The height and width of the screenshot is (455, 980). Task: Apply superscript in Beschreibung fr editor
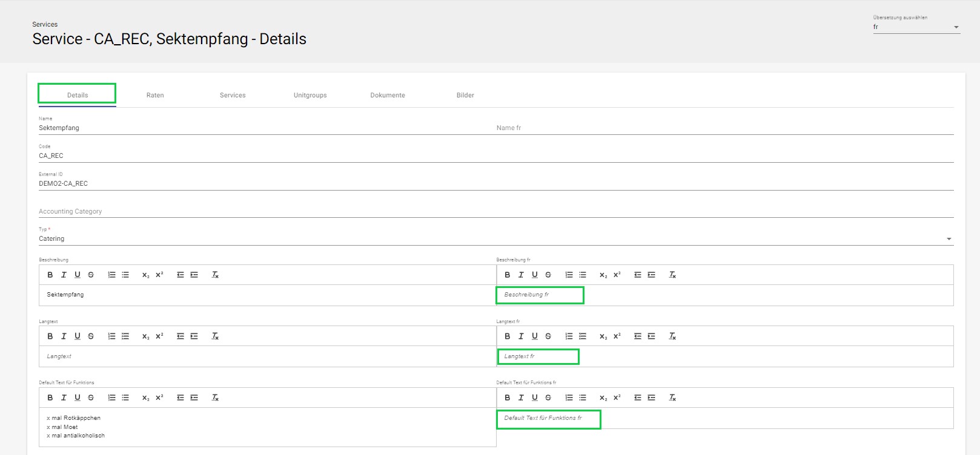coord(617,275)
